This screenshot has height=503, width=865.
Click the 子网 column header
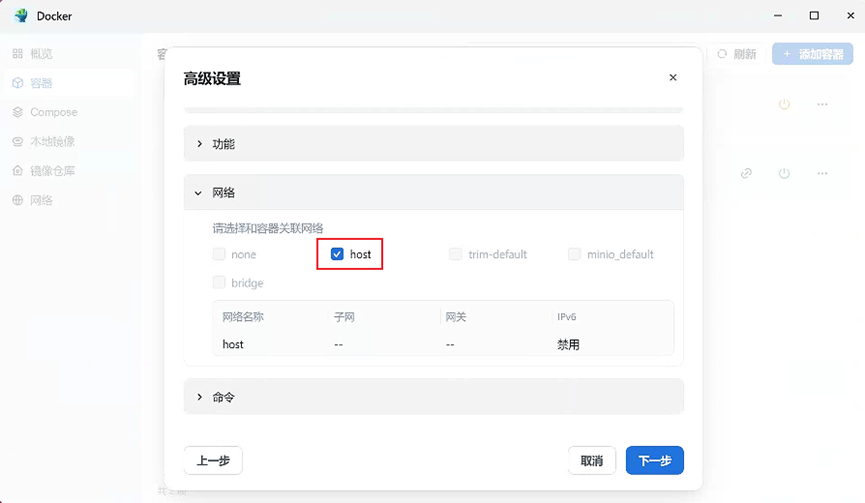(x=344, y=317)
